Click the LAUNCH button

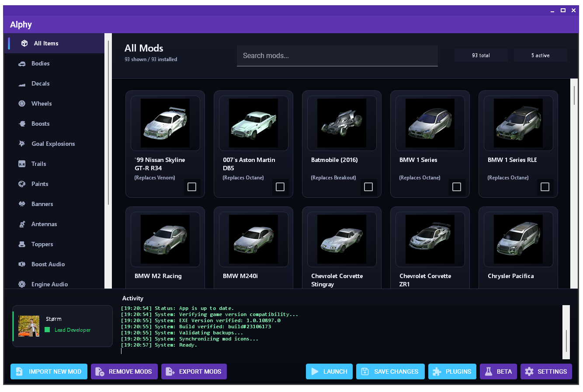(x=329, y=371)
